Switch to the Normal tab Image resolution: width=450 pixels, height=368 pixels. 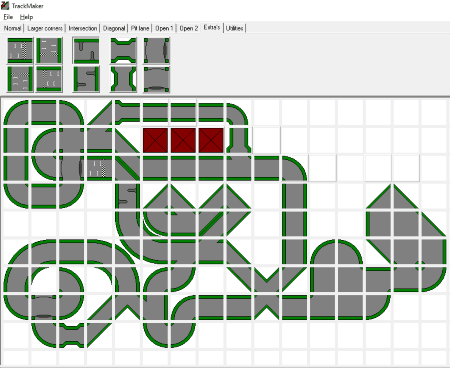(x=12, y=28)
